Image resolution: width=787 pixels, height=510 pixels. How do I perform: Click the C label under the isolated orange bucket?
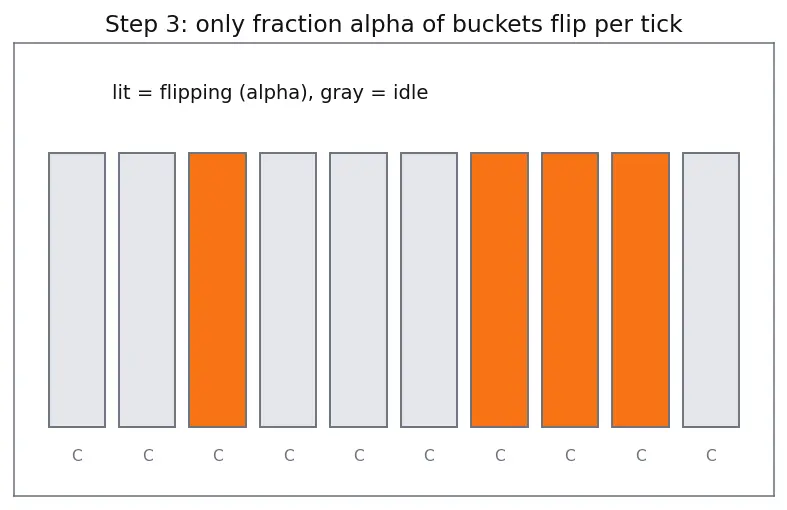point(218,455)
